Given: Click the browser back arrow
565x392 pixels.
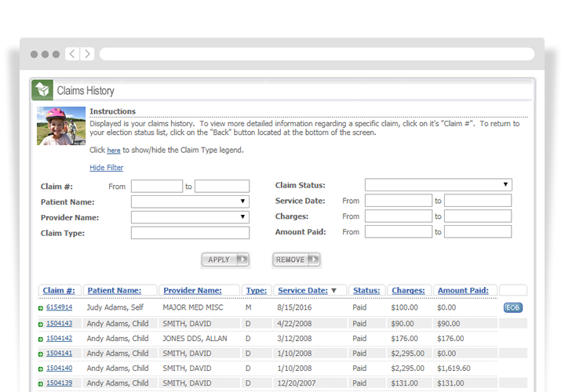Looking at the screenshot, I should [x=72, y=54].
